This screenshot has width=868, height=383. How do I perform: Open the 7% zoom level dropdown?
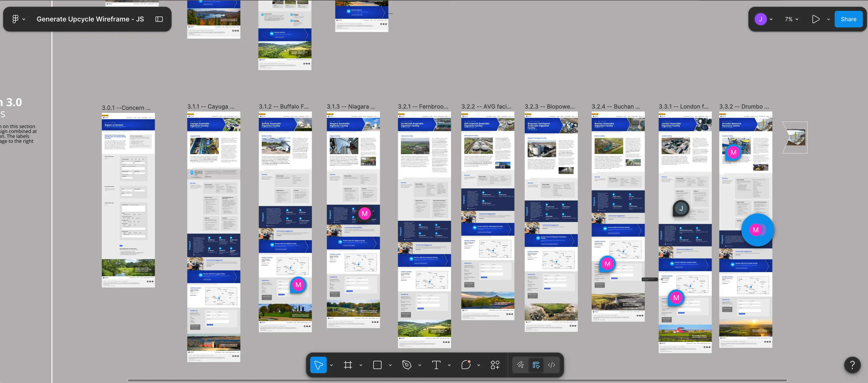click(x=791, y=19)
